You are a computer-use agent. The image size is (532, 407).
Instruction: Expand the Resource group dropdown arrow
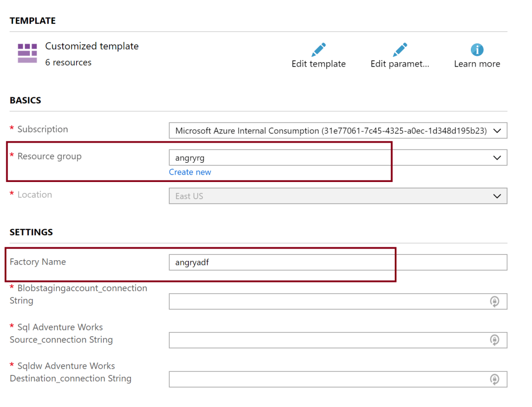coord(497,157)
